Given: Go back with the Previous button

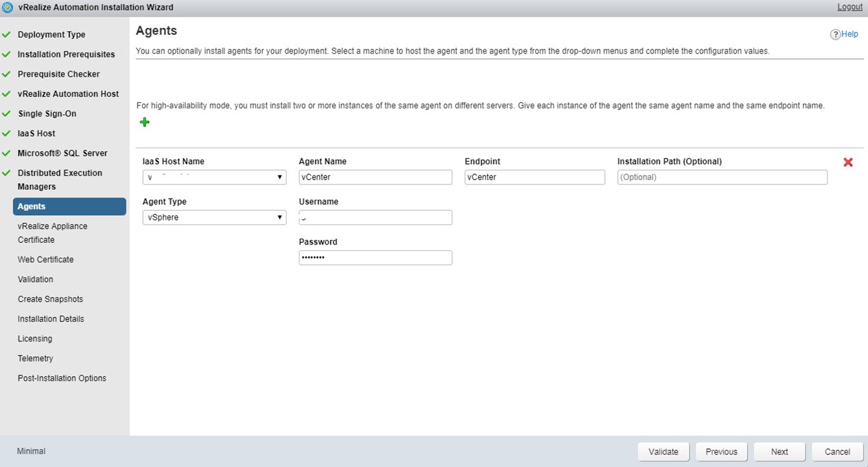Looking at the screenshot, I should point(721,452).
